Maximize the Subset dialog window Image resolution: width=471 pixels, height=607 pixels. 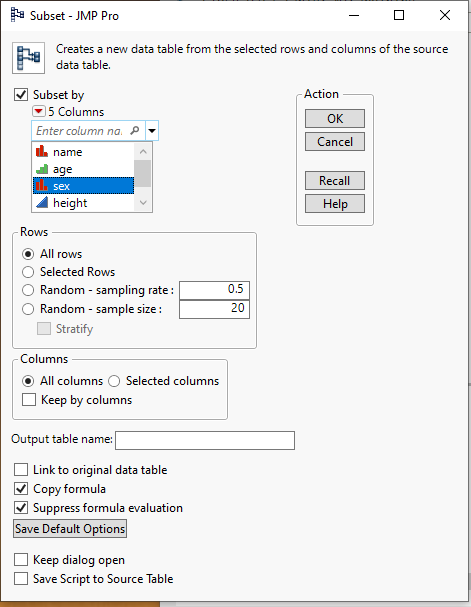[399, 15]
